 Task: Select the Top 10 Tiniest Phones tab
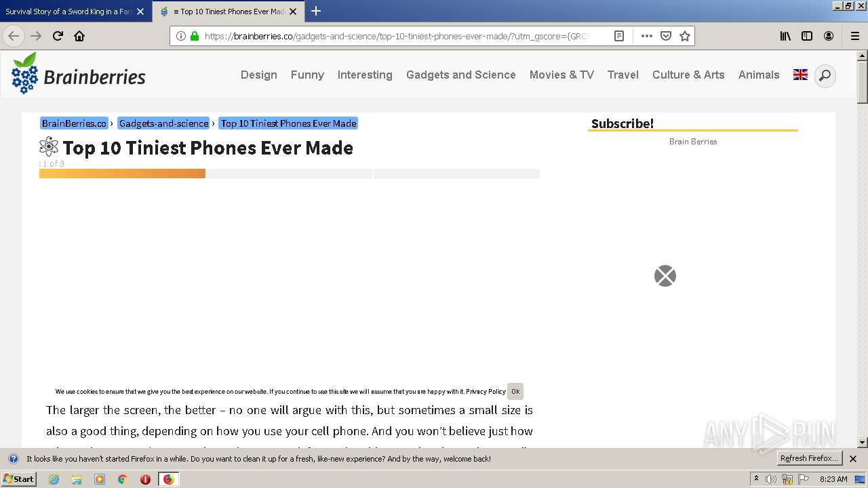point(227,12)
